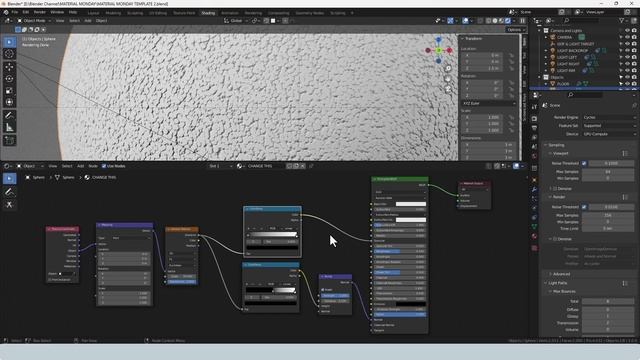Select the Measure tool in 3D viewport
640x360 pixels.
[x=9, y=128]
